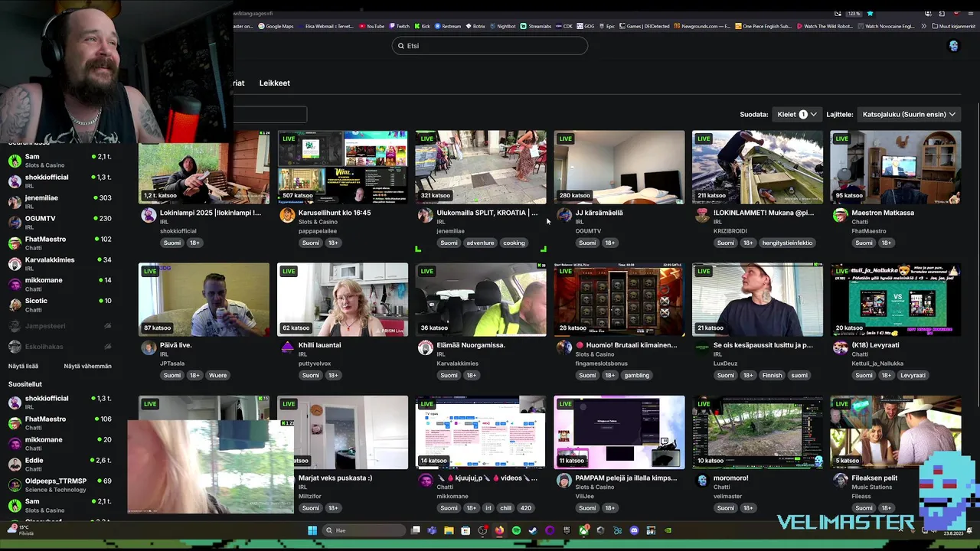This screenshot has width=980, height=551.
Task: Open stream title Maestron Matkassa
Action: point(883,213)
